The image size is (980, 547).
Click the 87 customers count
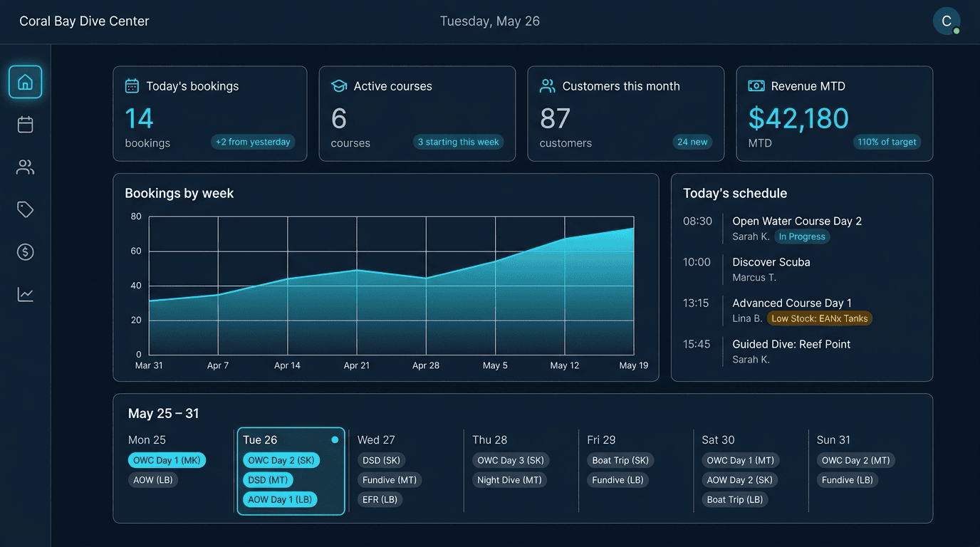[555, 118]
